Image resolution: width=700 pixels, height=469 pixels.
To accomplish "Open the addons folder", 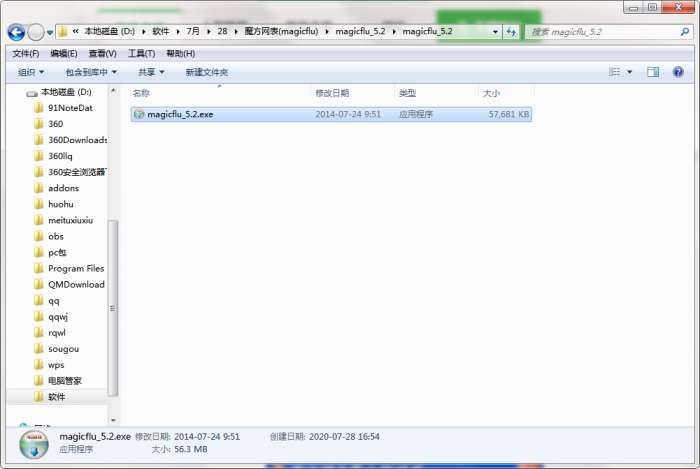I will 63,188.
